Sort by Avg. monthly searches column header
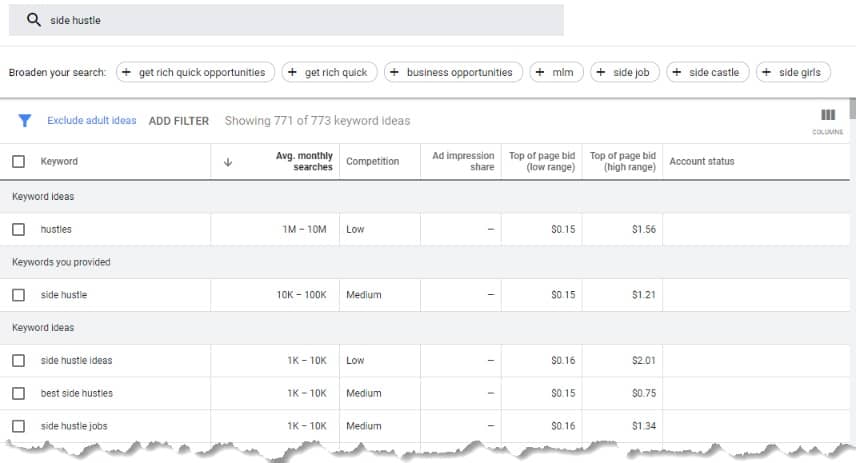Image resolution: width=856 pixels, height=463 pixels. click(304, 162)
